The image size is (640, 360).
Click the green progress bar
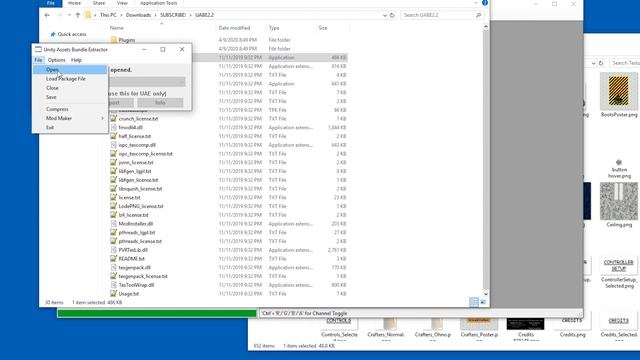point(157,313)
